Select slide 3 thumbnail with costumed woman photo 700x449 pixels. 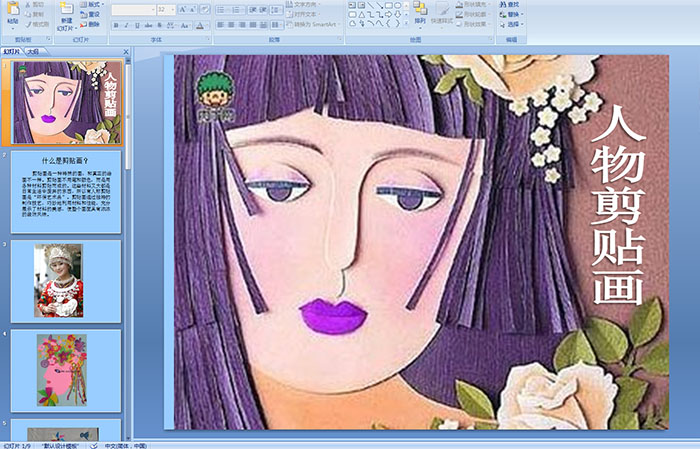pyautogui.click(x=66, y=281)
